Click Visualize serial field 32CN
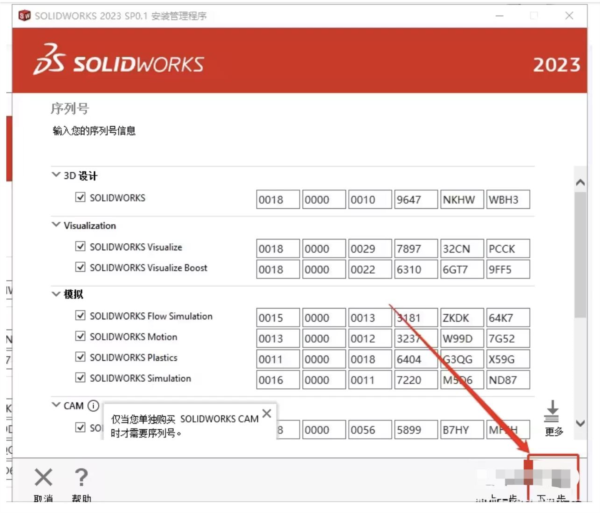 tap(462, 249)
